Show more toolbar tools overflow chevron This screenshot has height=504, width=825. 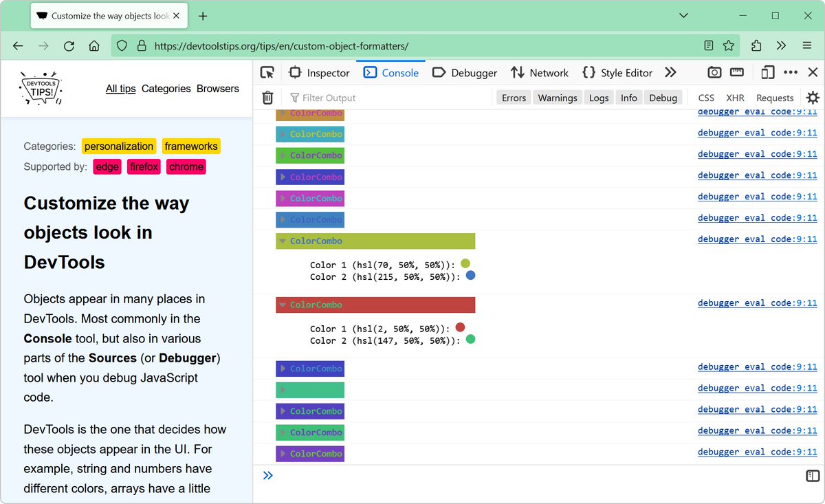coord(781,46)
